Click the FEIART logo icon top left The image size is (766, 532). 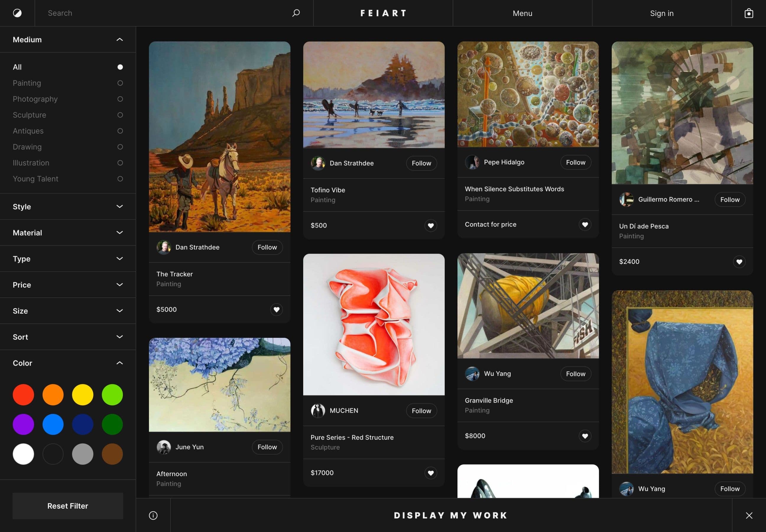17,13
